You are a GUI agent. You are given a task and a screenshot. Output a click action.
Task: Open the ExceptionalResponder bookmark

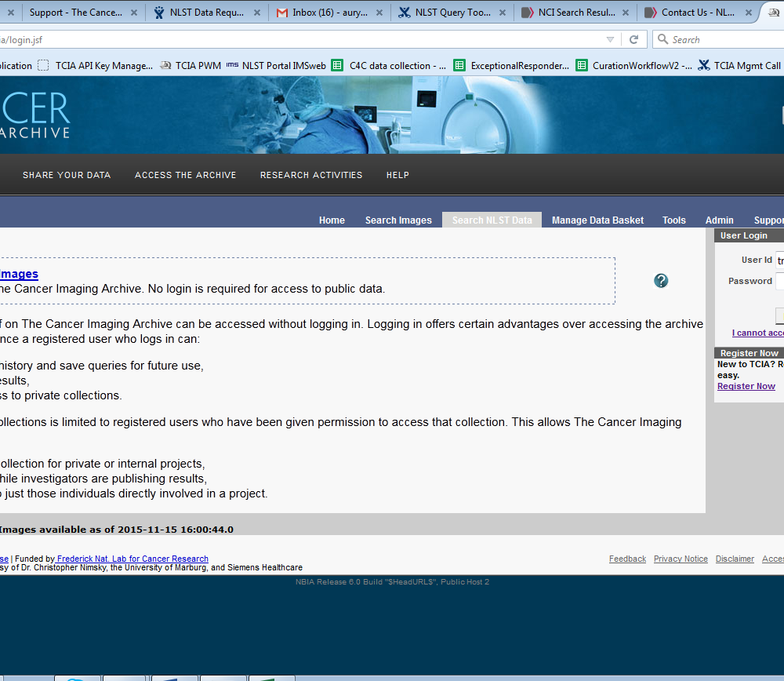pyautogui.click(x=511, y=66)
